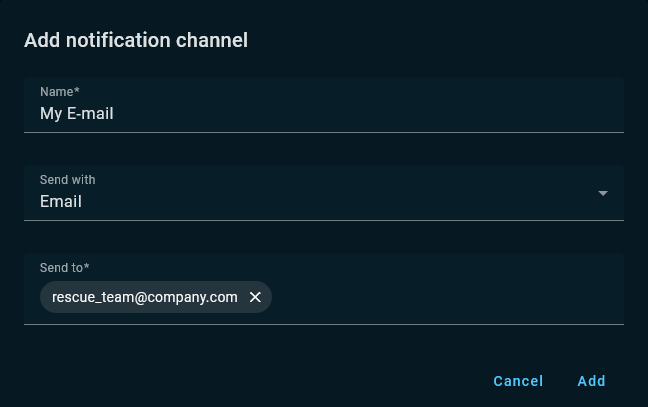The height and width of the screenshot is (407, 648).
Task: Confirm by selecting Add
Action: tap(591, 381)
